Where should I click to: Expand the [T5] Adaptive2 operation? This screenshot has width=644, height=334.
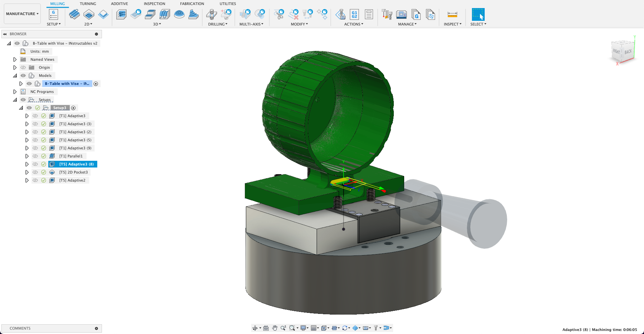tap(27, 180)
